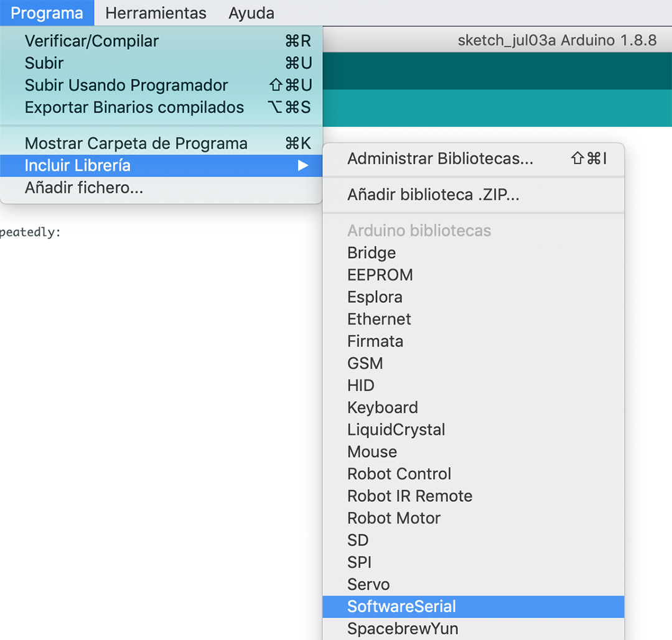This screenshot has width=672, height=640.
Task: Select the Subir menu entry
Action: tap(44, 63)
